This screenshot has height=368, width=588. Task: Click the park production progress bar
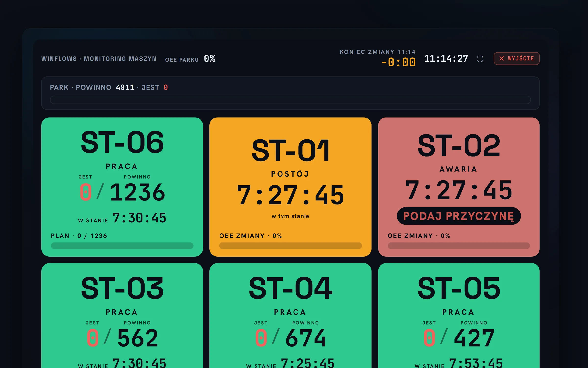pyautogui.click(x=290, y=100)
